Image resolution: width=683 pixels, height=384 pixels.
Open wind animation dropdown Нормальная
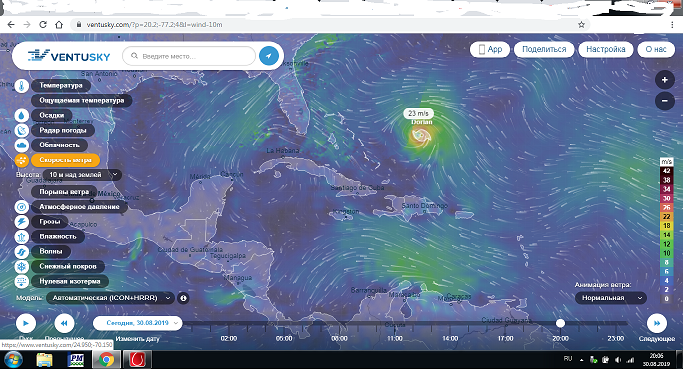[x=611, y=298]
